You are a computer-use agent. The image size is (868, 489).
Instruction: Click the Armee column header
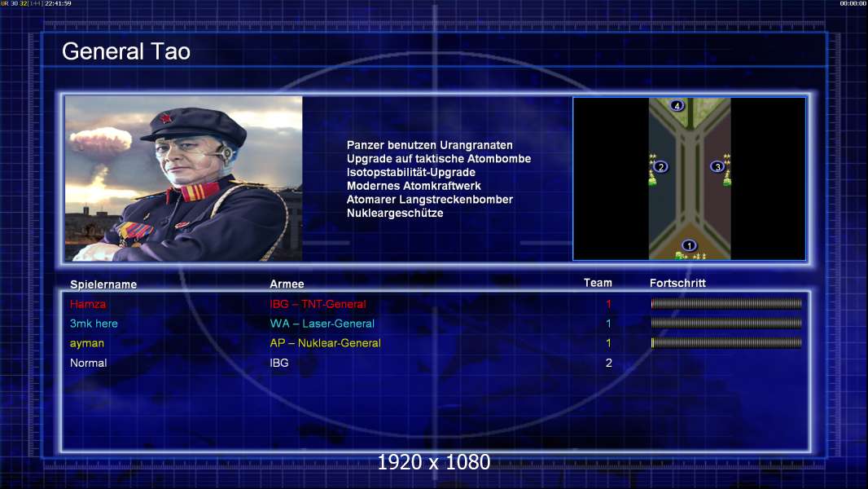(x=287, y=284)
